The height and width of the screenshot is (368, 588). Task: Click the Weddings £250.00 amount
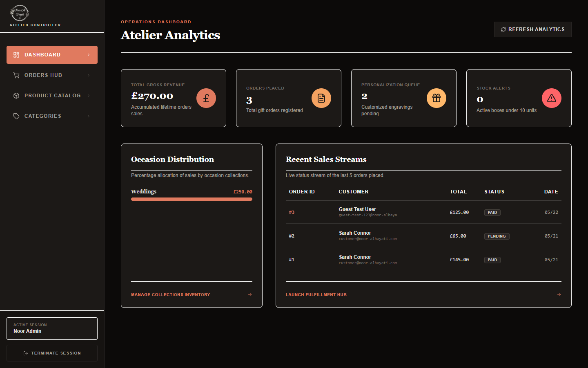[243, 192]
